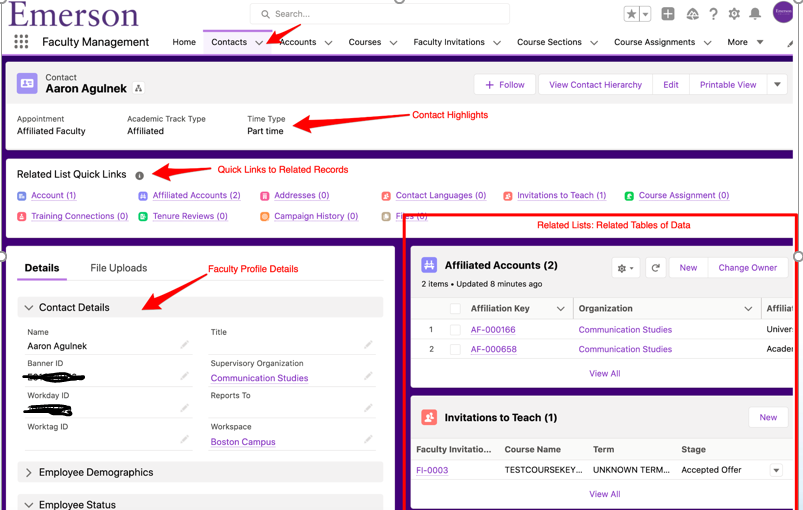This screenshot has height=510, width=803.
Task: Click the Search box
Action: [379, 14]
